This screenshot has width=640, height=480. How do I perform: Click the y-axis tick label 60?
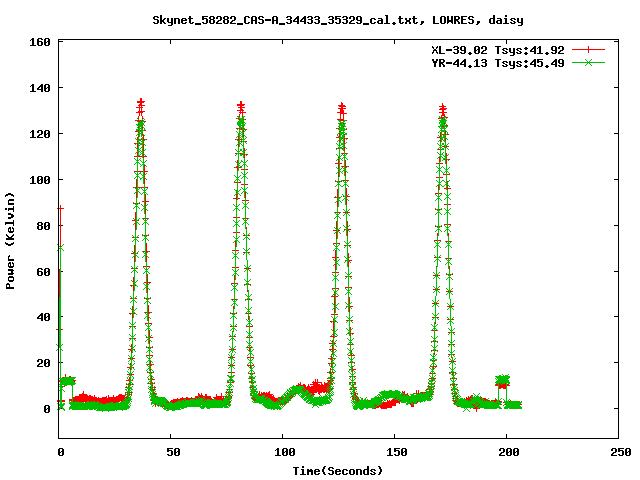(43, 271)
